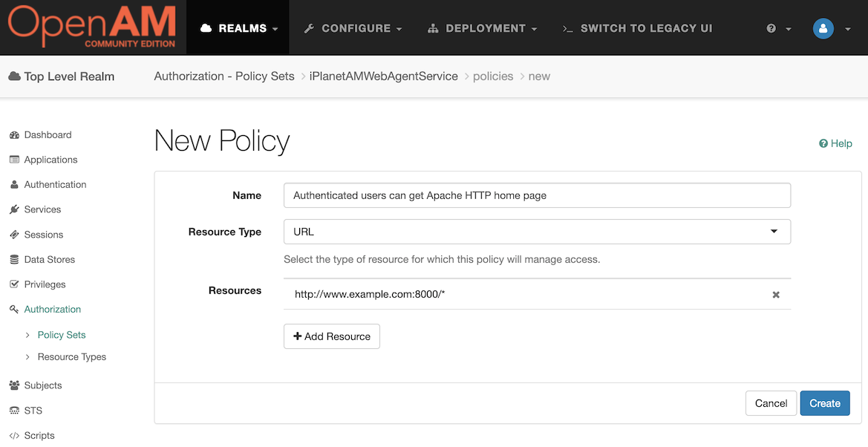Viewport: 868px width, 447px height.
Task: Click the Resource Type help description text
Action: coord(442,259)
